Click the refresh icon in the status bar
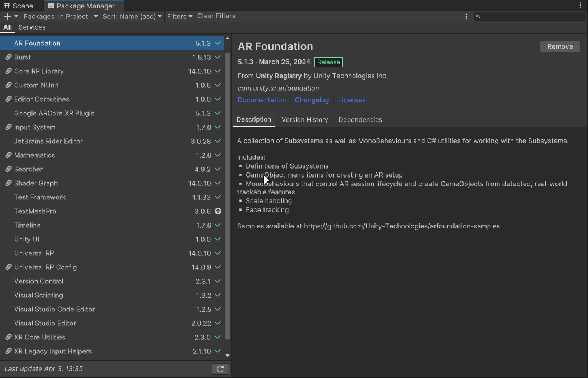This screenshot has width=588, height=378. [x=220, y=368]
